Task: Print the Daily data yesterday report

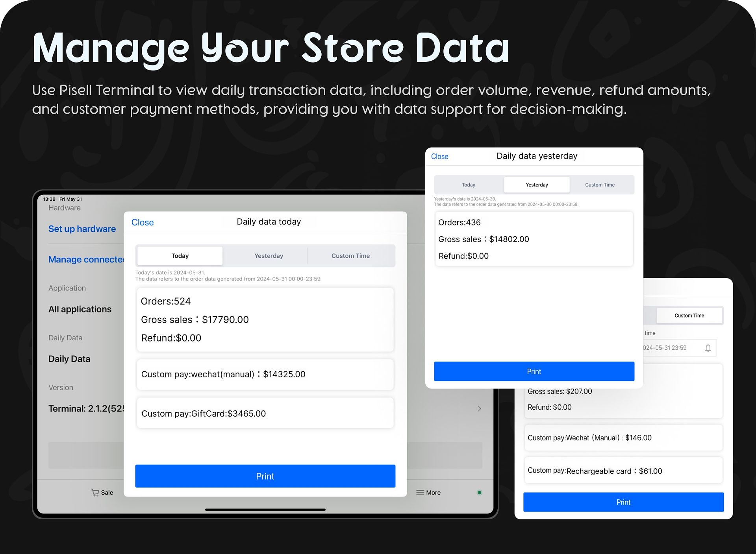Action: pyautogui.click(x=534, y=371)
